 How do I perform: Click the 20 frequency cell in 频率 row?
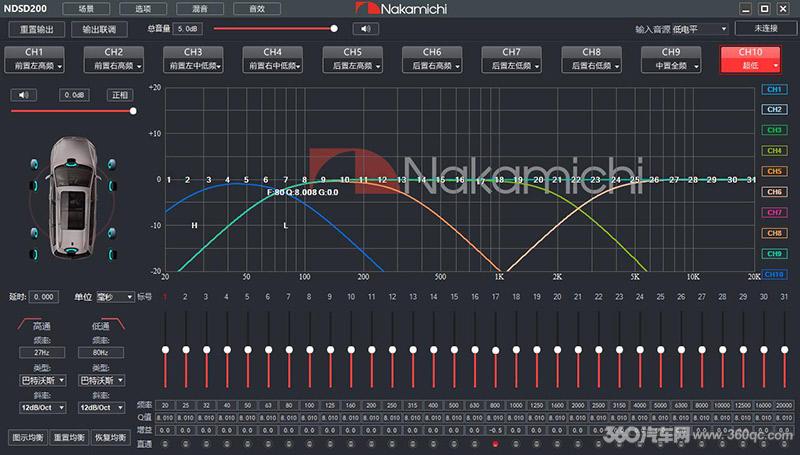165,405
